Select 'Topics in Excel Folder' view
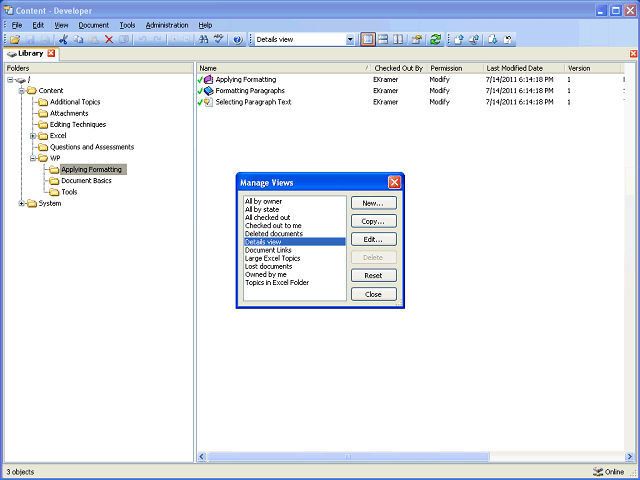This screenshot has width=640, height=480. (277, 282)
